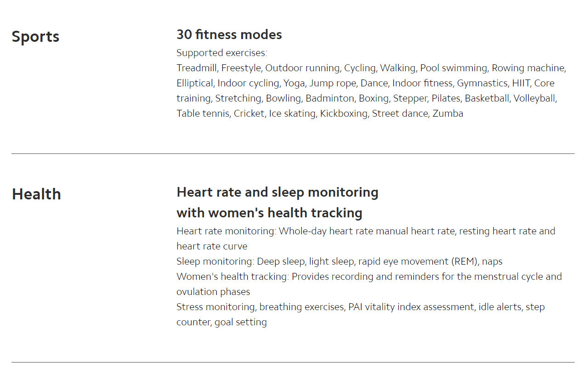Click the "Supported exercises:" label
The width and height of the screenshot is (588, 374).
click(222, 52)
